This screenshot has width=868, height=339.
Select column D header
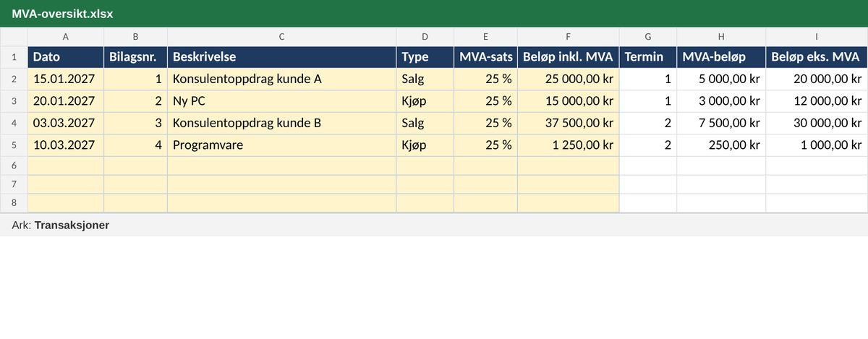click(425, 37)
